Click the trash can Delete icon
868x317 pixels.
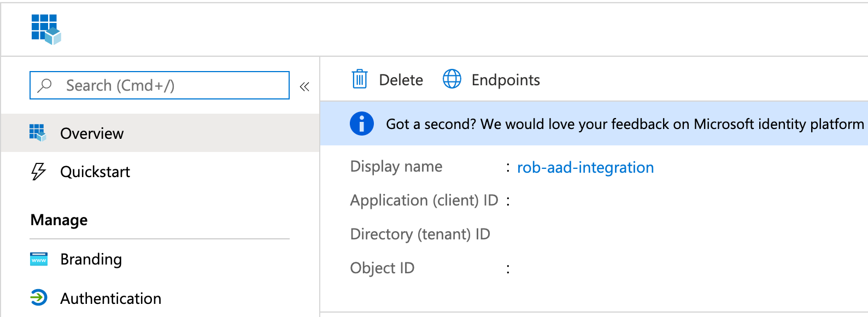coord(359,79)
